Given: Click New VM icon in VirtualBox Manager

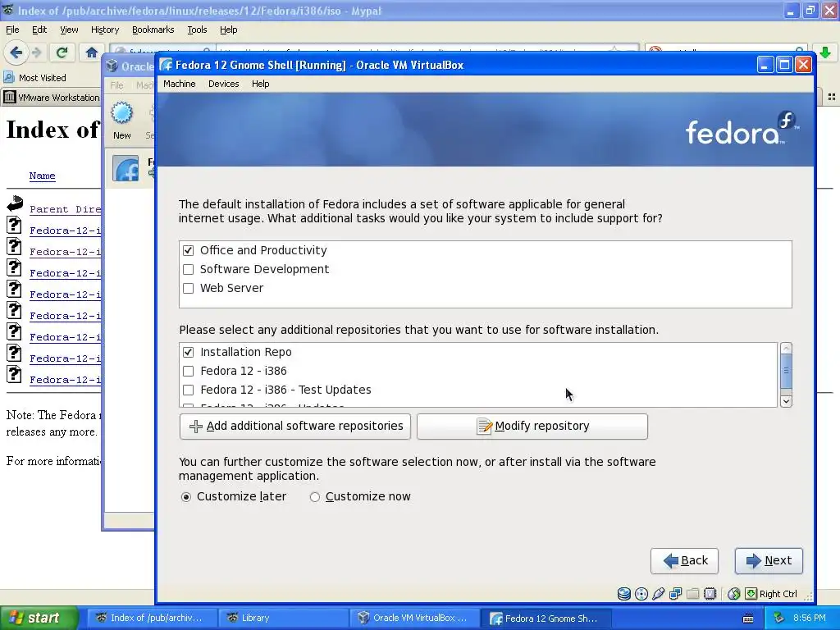Looking at the screenshot, I should pos(121,113).
